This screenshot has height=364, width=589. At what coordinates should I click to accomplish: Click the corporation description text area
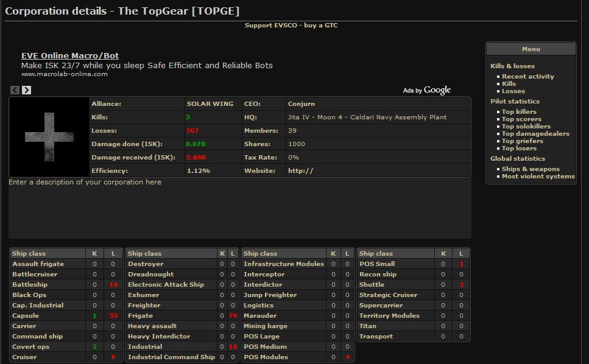[239, 208]
